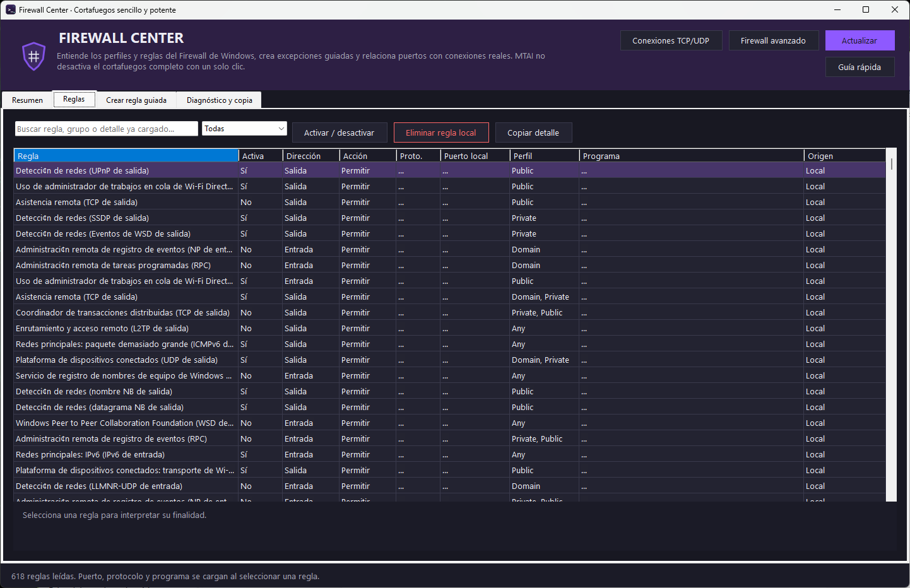Screen dimensions: 910x588
Task: Select Detección de redes (datagrama NB de salida)
Action: pyautogui.click(x=449, y=407)
